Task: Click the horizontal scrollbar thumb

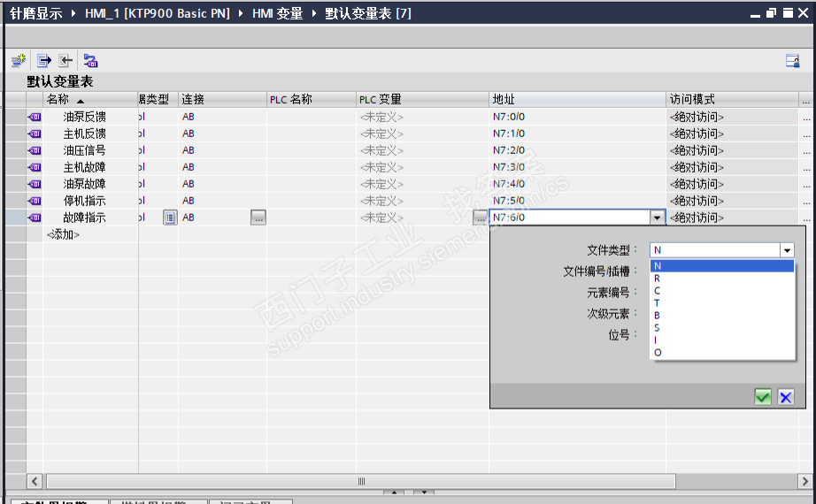Action: 361,481
